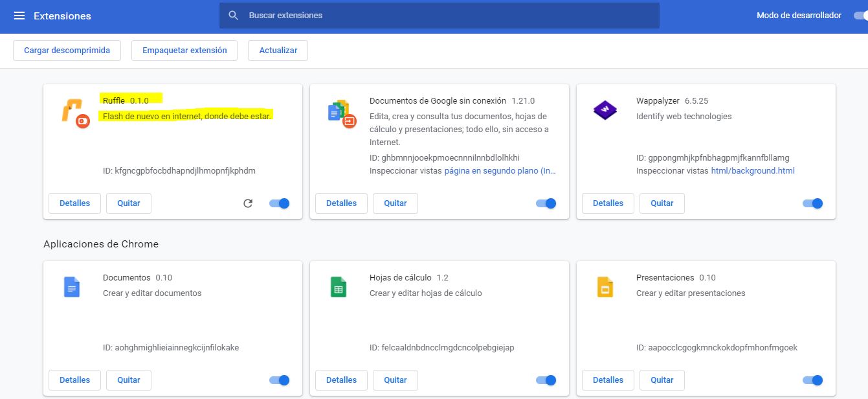Toggle the Documentos app switch
Image resolution: width=868 pixels, height=399 pixels.
[x=280, y=380]
